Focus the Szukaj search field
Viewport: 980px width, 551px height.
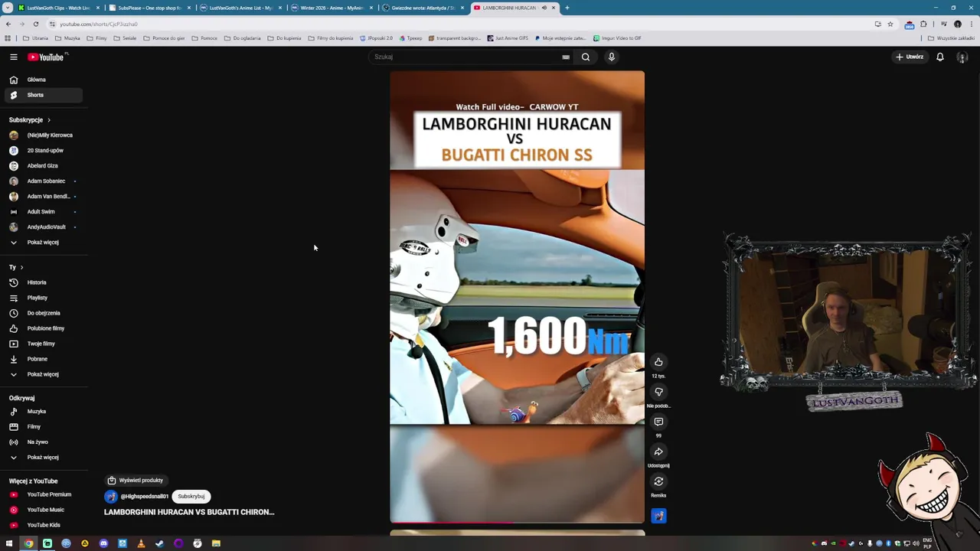(465, 57)
